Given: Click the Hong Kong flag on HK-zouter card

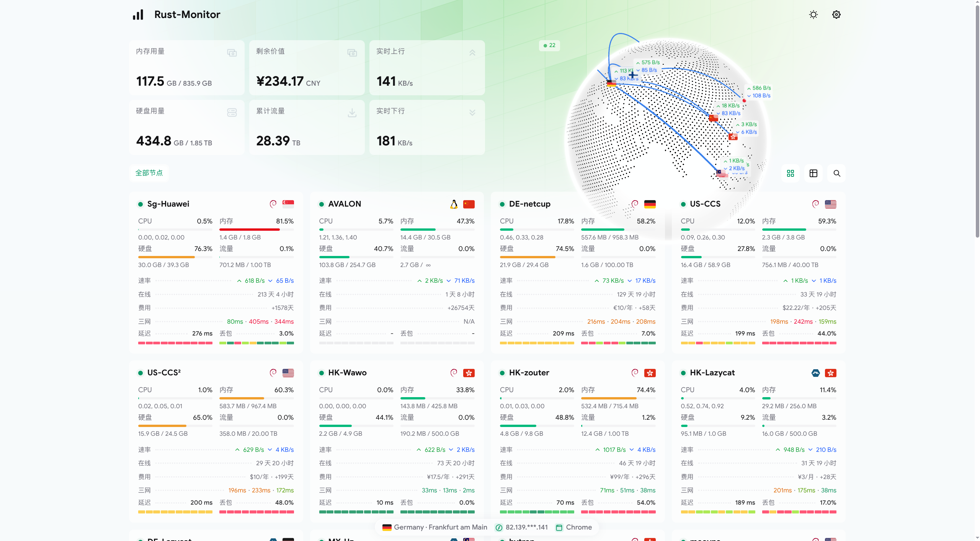Looking at the screenshot, I should click(650, 373).
